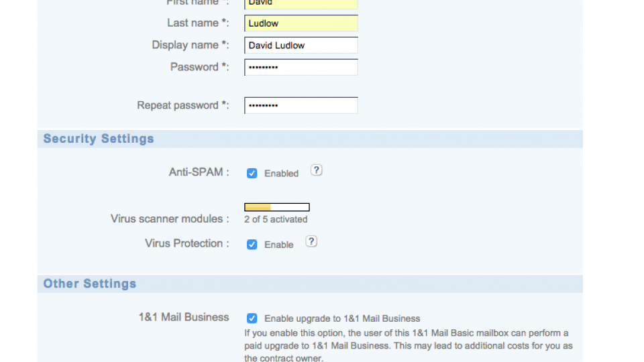Click the 'Enabled' label beside Anti-SPAM
The width and height of the screenshot is (644, 362).
(x=281, y=174)
